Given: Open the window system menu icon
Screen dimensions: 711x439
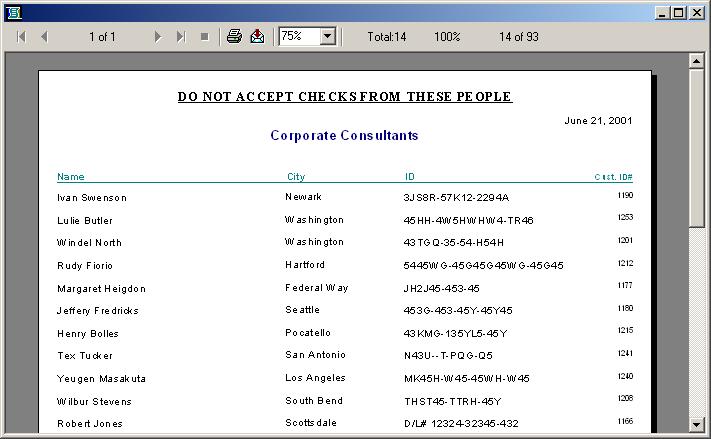Looking at the screenshot, I should (13, 12).
